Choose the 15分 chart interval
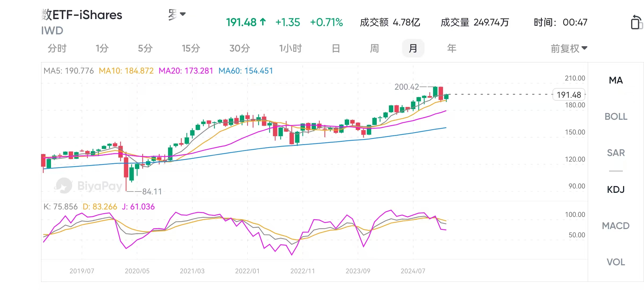 [191, 49]
